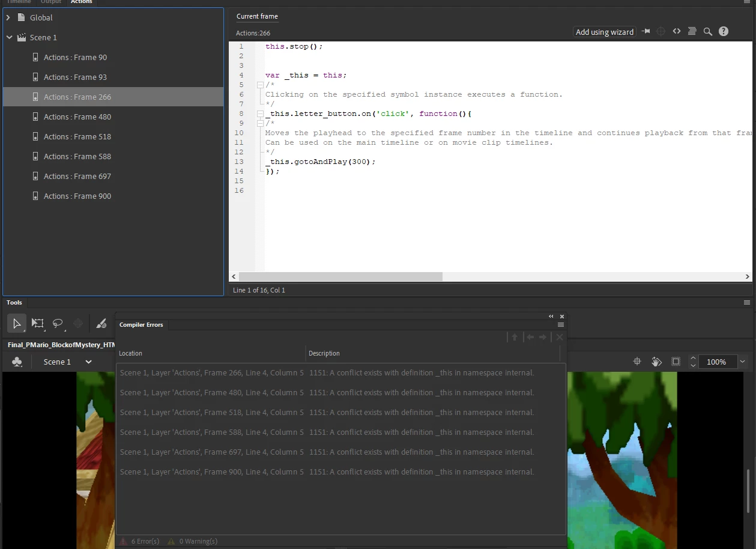Open the zoom percentage dropdown

(x=743, y=362)
